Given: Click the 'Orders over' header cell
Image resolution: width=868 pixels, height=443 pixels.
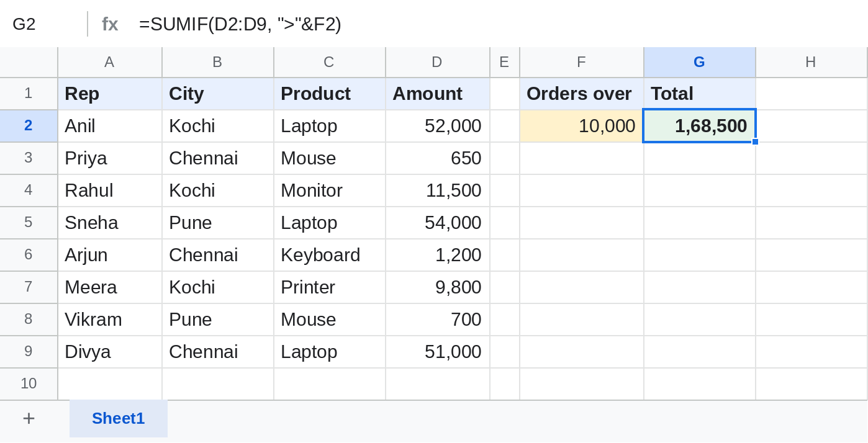Looking at the screenshot, I should pyautogui.click(x=582, y=94).
